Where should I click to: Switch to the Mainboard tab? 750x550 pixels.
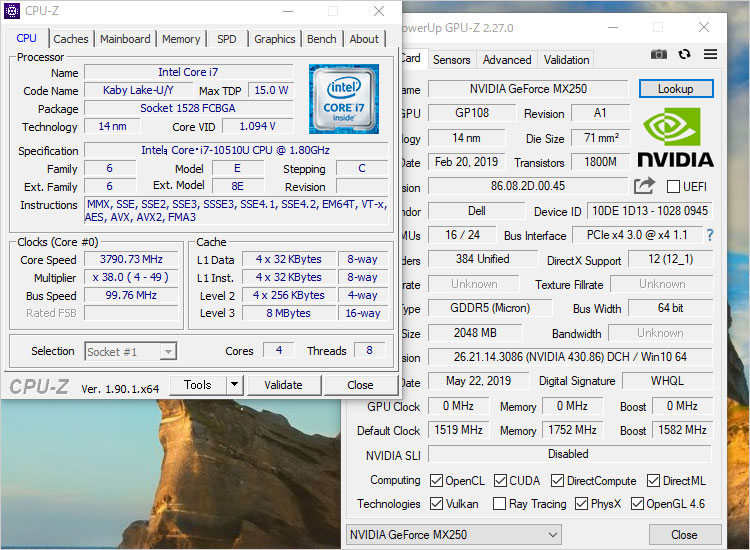pos(125,39)
